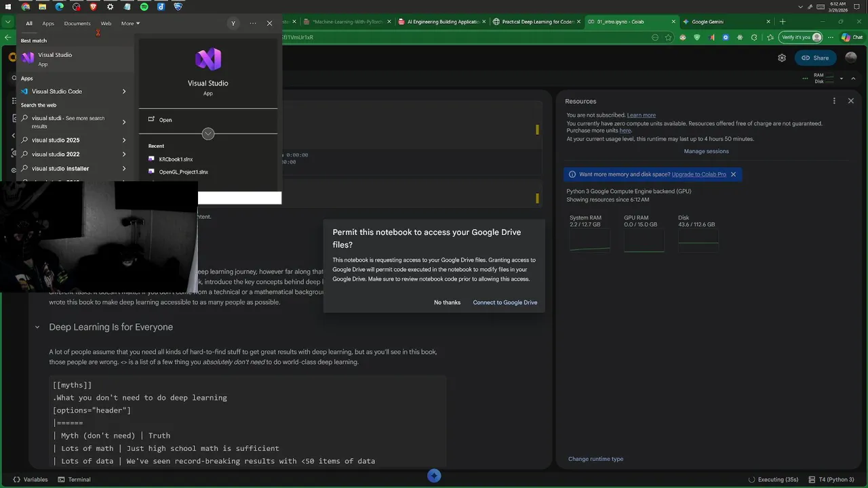Click the Y account icon in search panel
The image size is (868, 488).
[233, 23]
